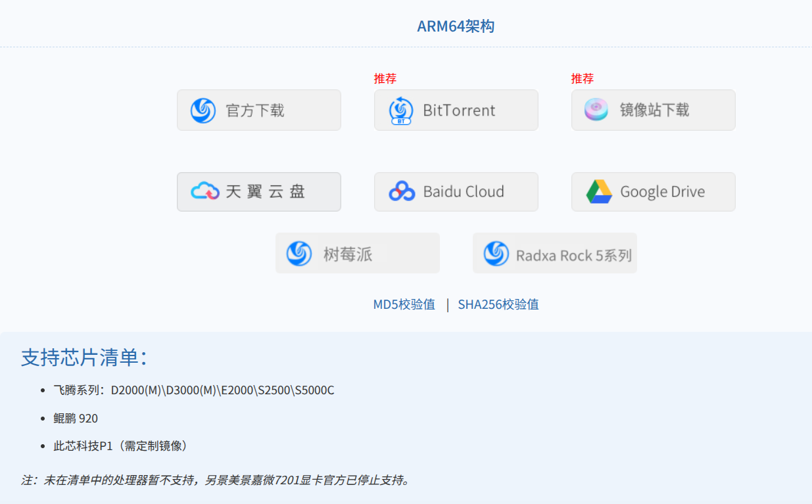Select the Baidu Cloud download button
The height and width of the screenshot is (504, 812).
click(456, 192)
